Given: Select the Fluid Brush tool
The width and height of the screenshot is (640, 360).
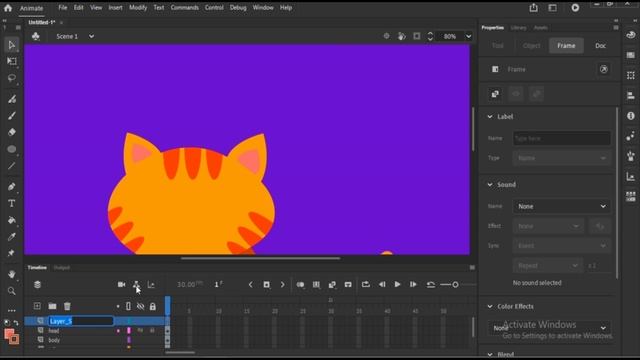Looking at the screenshot, I should [x=11, y=99].
